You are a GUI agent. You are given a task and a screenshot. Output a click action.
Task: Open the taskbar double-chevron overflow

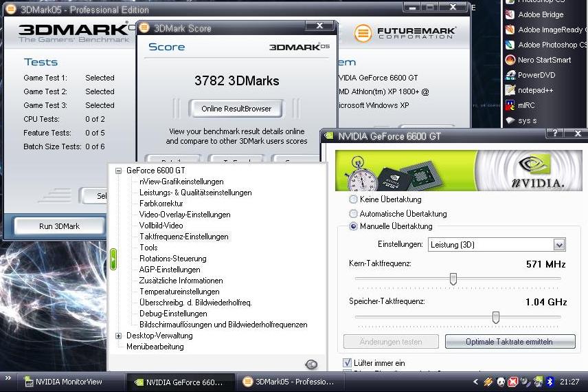[8, 378]
